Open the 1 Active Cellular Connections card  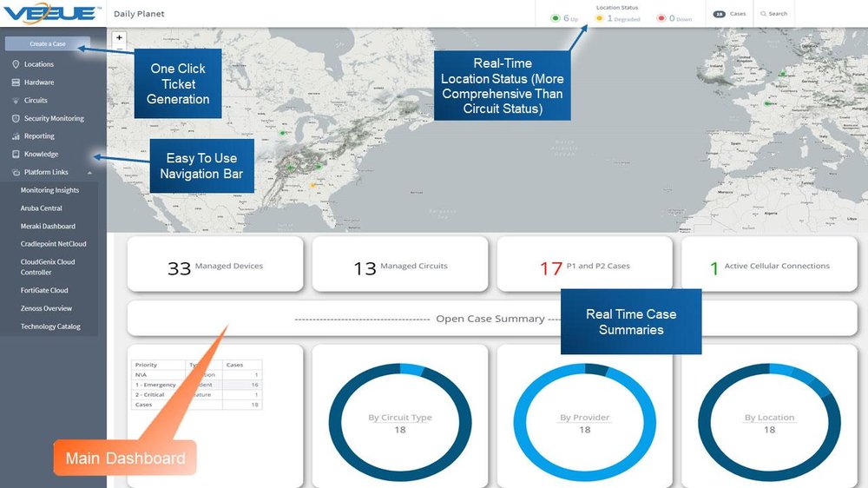(769, 264)
